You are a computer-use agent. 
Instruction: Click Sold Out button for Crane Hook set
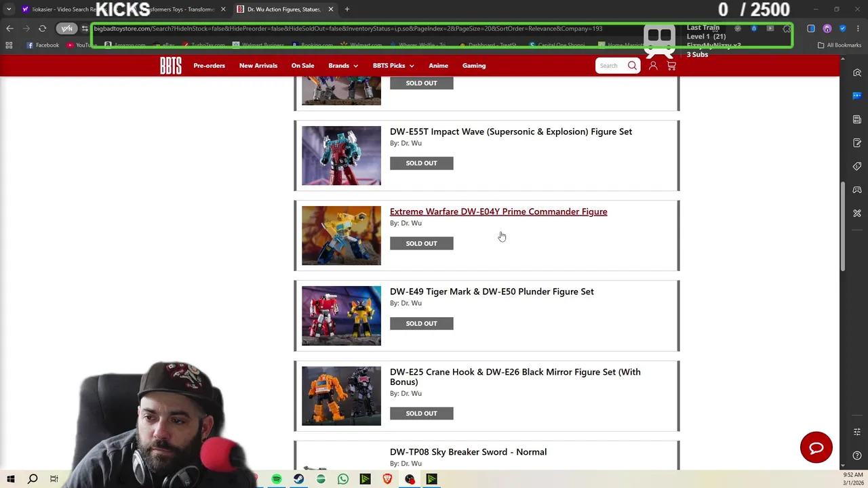421,413
